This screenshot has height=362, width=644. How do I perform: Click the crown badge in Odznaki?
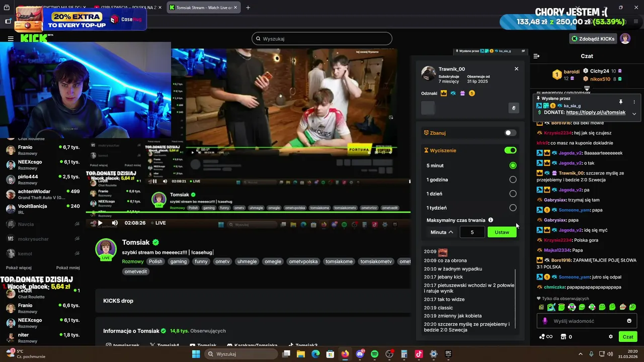(444, 94)
